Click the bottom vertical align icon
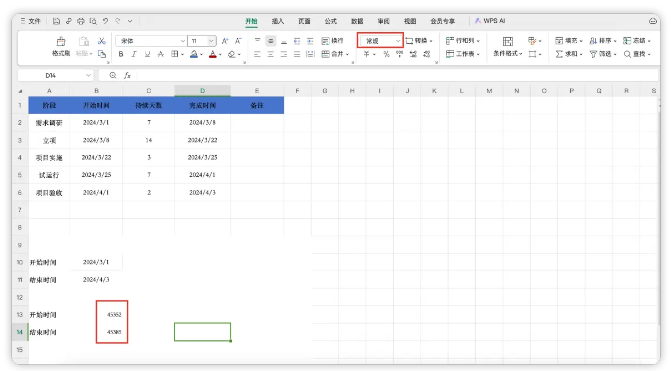The image size is (671, 371). (284, 41)
